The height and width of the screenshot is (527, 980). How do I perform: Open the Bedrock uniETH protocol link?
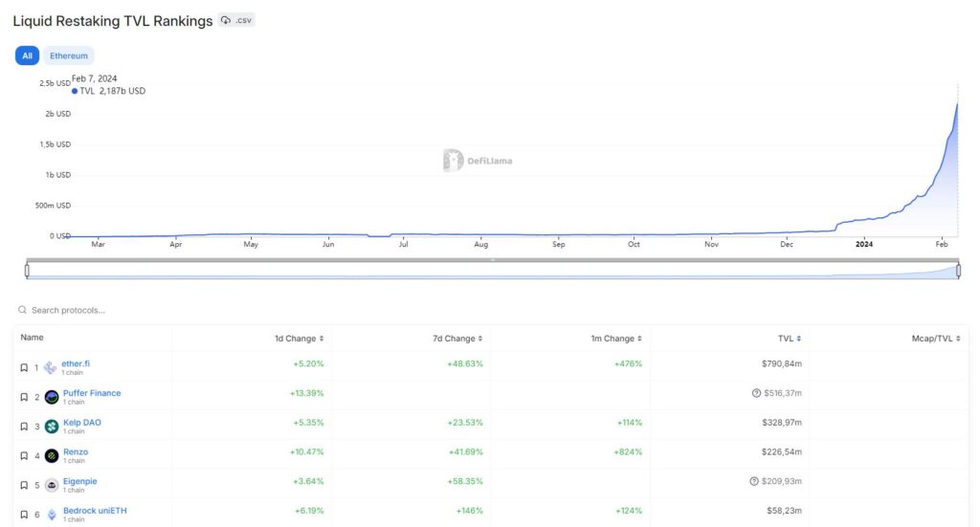95,510
